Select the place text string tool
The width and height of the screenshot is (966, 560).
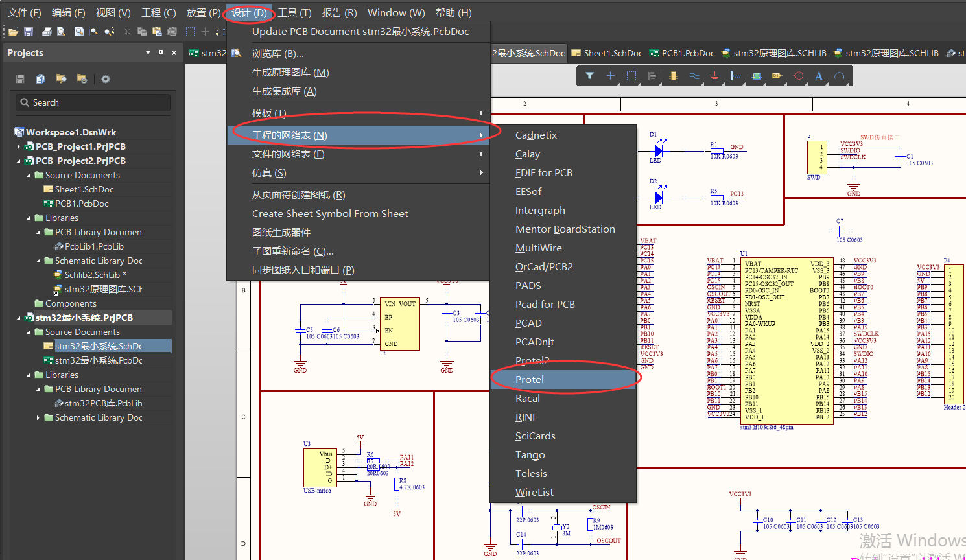pos(819,76)
